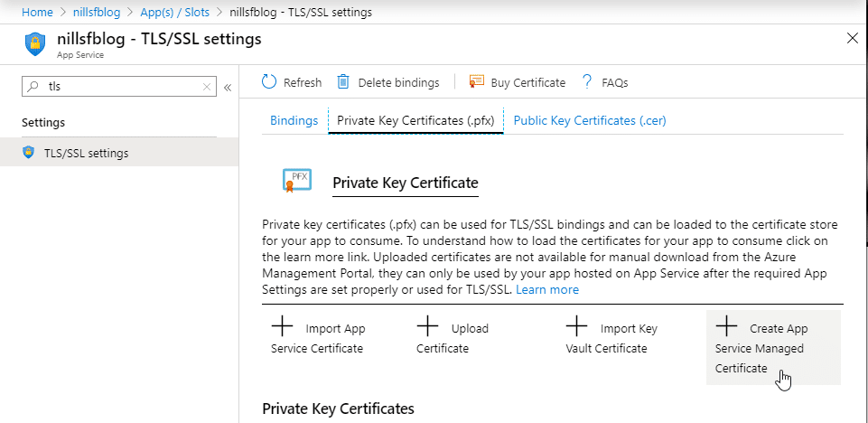The width and height of the screenshot is (868, 423).
Task: Click the plus icon for Create App Service Managed Certificate
Action: pyautogui.click(x=726, y=326)
